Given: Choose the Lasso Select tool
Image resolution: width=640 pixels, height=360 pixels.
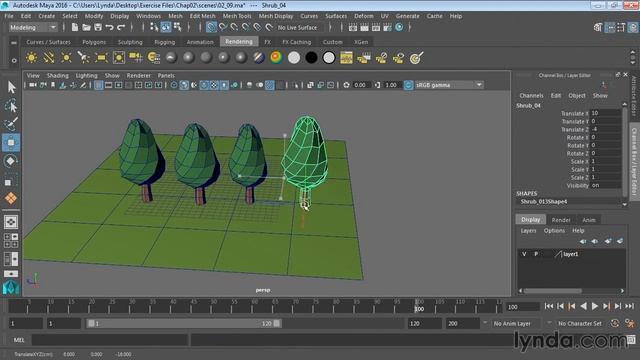Looking at the screenshot, I should 11,106.
